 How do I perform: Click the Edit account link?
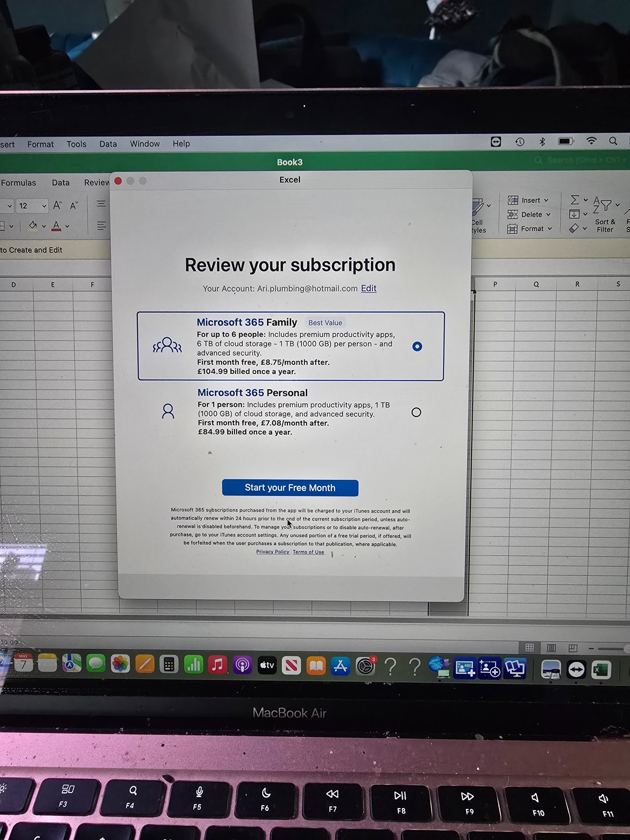[x=369, y=288]
